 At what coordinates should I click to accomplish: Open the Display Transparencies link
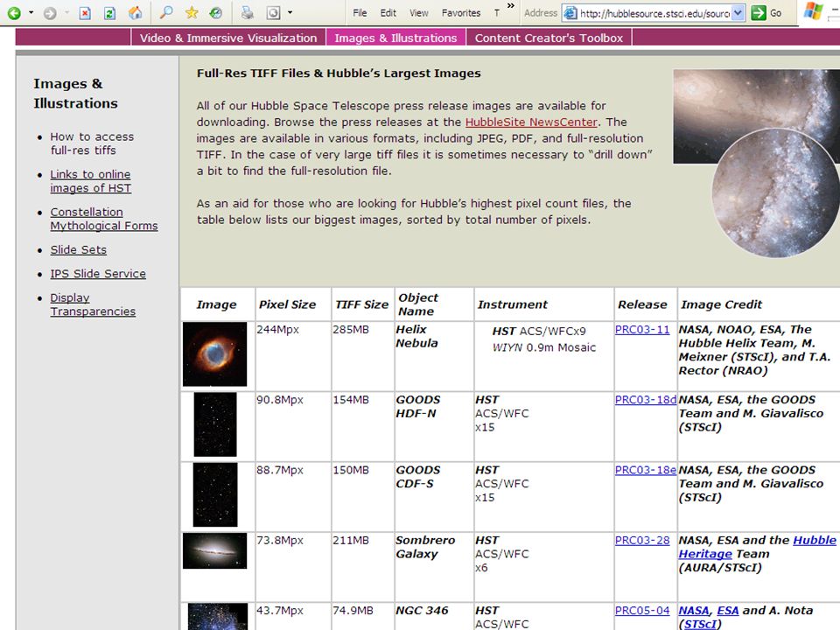93,304
